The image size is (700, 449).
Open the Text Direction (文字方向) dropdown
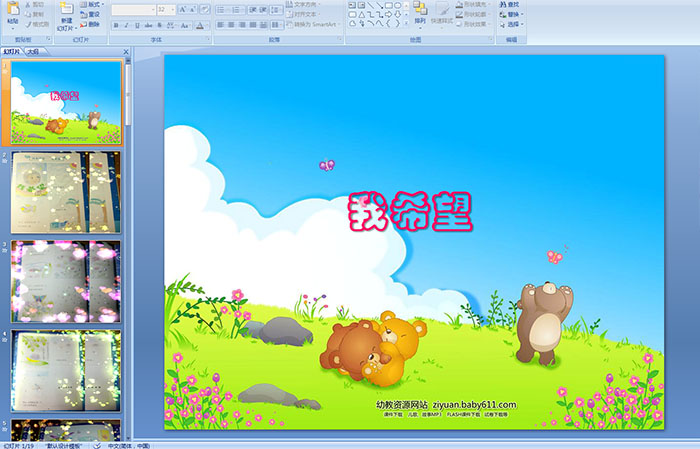click(x=304, y=4)
